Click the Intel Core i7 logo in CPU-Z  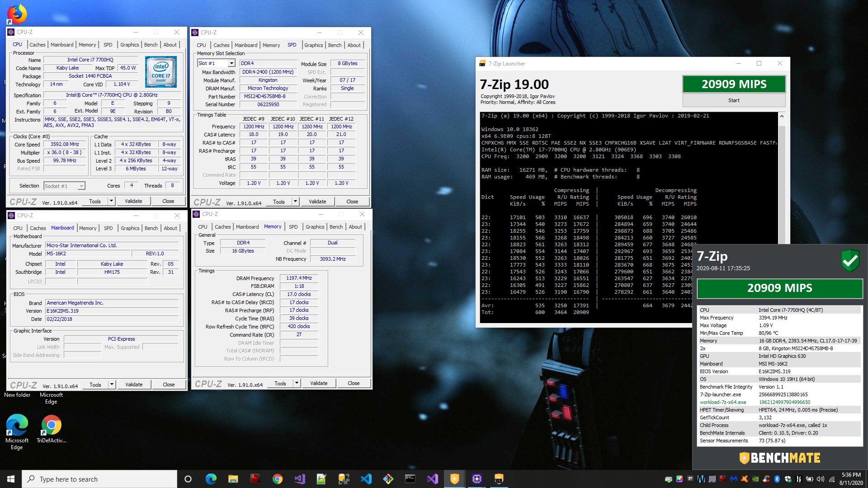161,71
